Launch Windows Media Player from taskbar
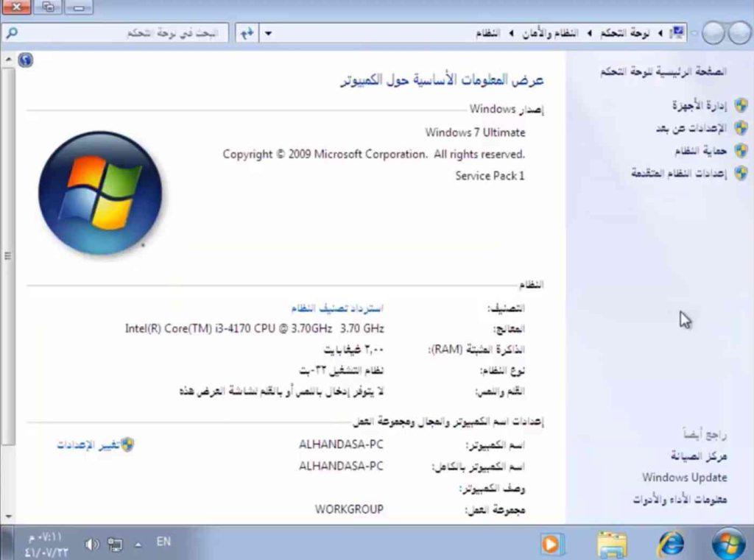 (x=551, y=545)
